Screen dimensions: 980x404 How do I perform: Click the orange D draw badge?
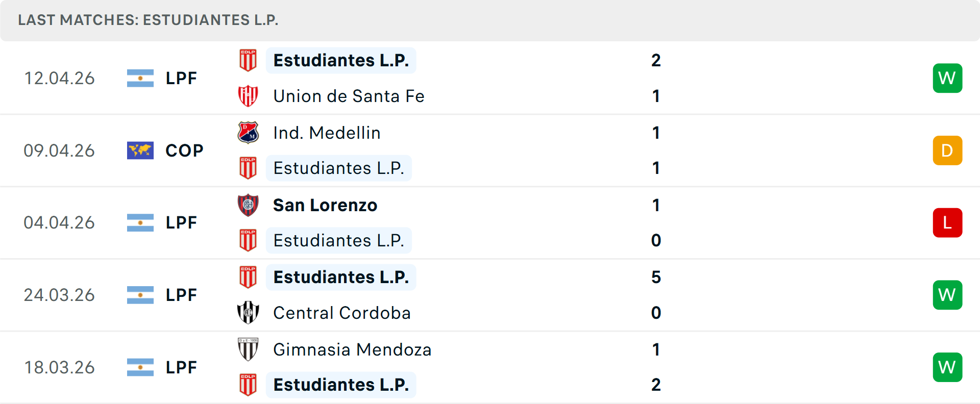pyautogui.click(x=947, y=150)
